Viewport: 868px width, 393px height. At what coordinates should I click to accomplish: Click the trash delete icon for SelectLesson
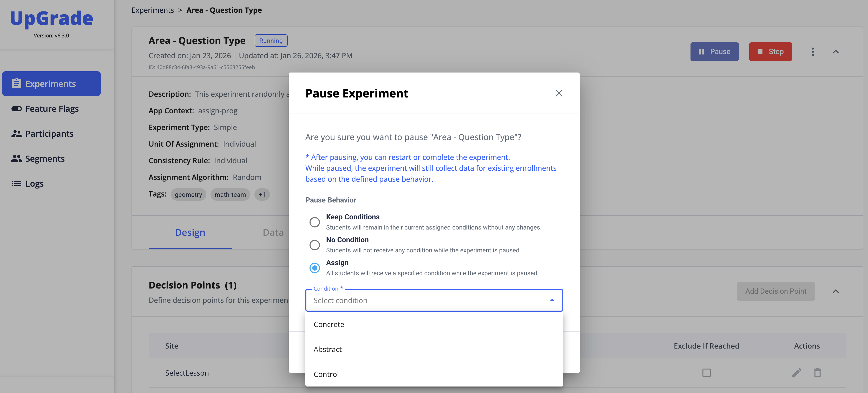[x=817, y=373]
